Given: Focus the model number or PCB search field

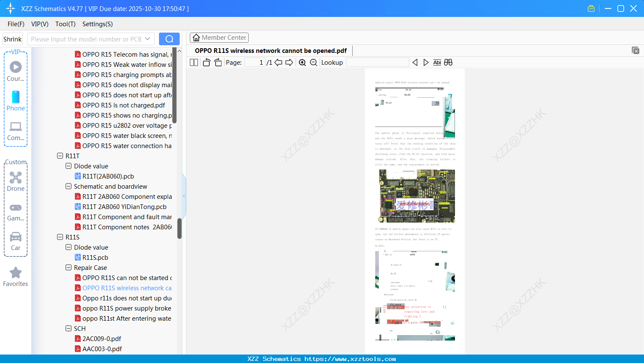Looking at the screenshot, I should point(86,39).
